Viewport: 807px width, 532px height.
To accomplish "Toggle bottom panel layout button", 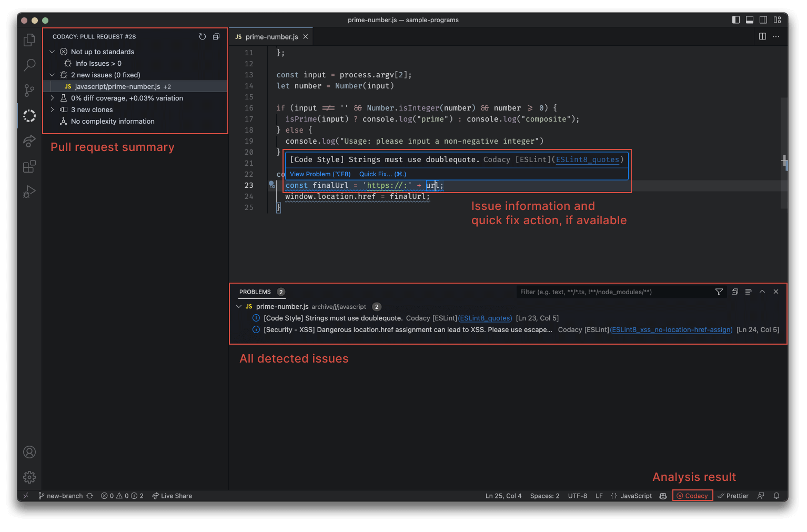I will point(750,20).
